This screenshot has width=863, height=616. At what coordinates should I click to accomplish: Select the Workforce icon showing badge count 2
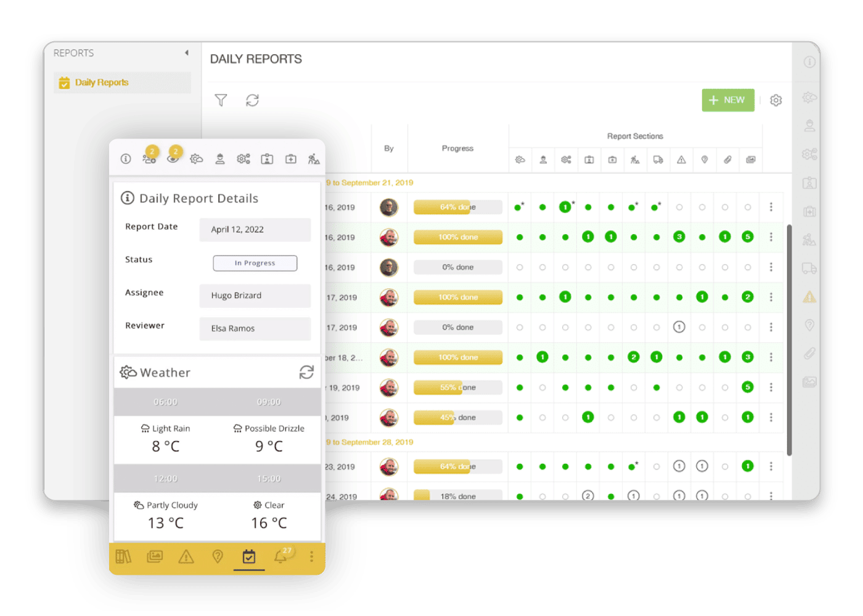point(149,158)
